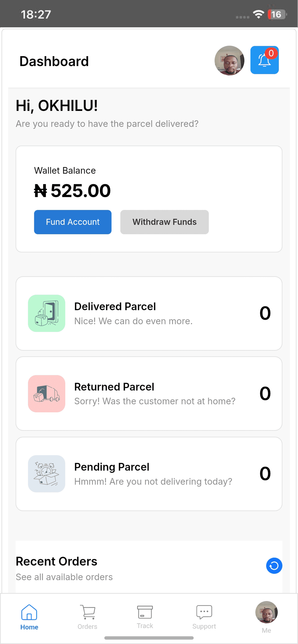This screenshot has width=298, height=644.
Task: Select the Returned Parcel title
Action: 114,387
